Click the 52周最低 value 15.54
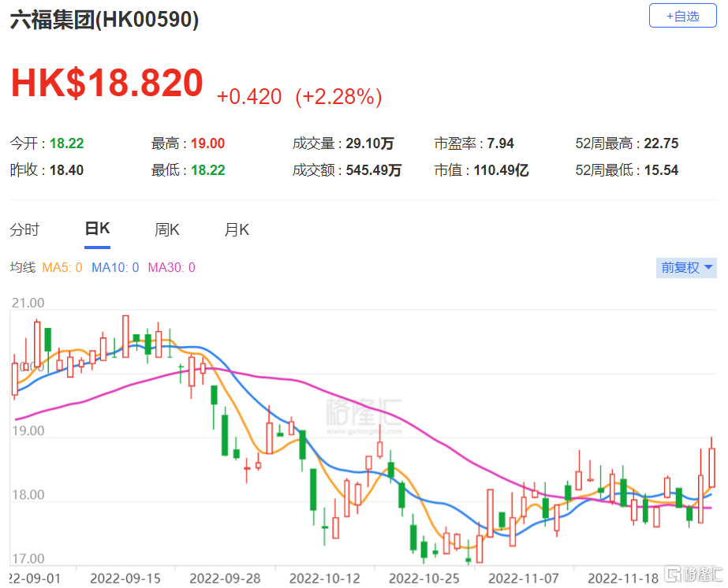Screen dimensions: 728x588 coord(661,170)
